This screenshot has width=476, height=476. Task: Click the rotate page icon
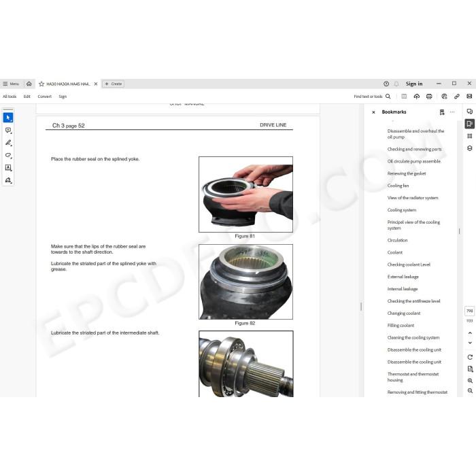click(470, 357)
